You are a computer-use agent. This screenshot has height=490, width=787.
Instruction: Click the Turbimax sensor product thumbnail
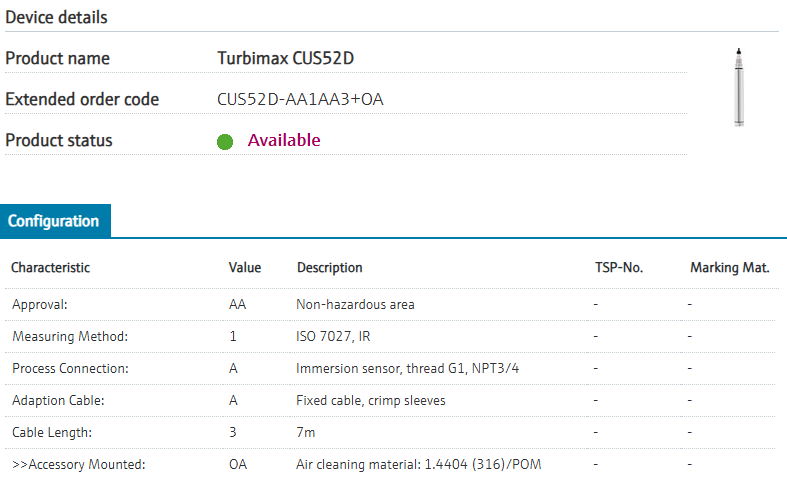738,86
